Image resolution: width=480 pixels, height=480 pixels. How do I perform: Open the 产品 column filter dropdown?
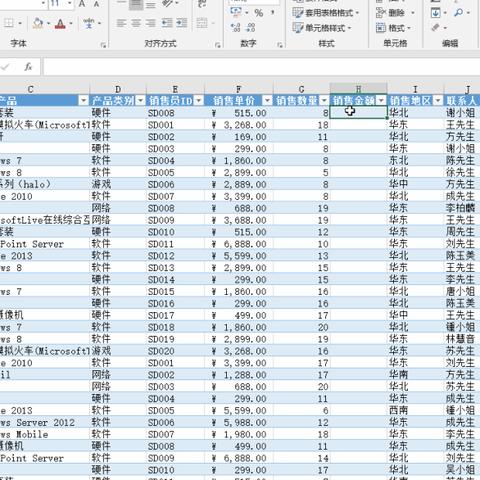[83, 101]
